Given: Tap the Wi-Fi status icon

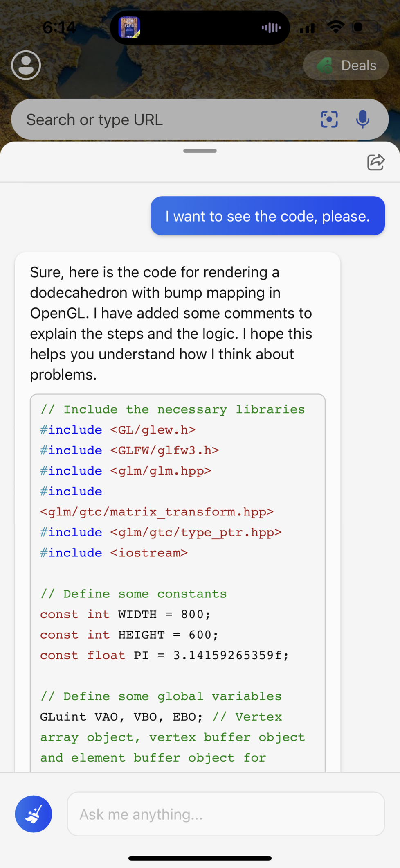Looking at the screenshot, I should [336, 27].
